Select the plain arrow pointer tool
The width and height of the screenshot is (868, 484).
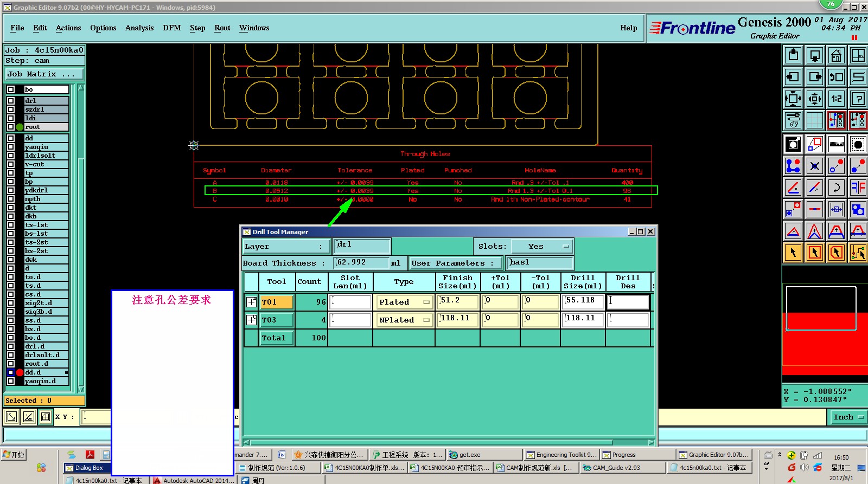click(793, 253)
